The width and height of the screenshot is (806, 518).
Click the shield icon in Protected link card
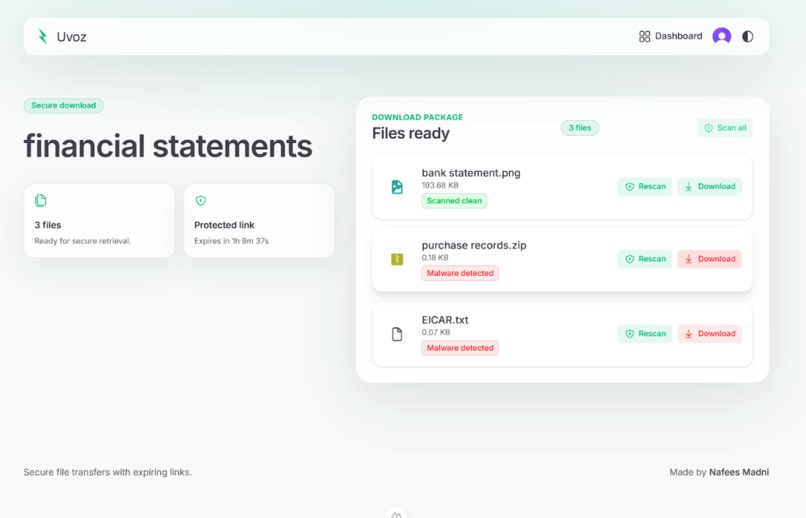(200, 200)
